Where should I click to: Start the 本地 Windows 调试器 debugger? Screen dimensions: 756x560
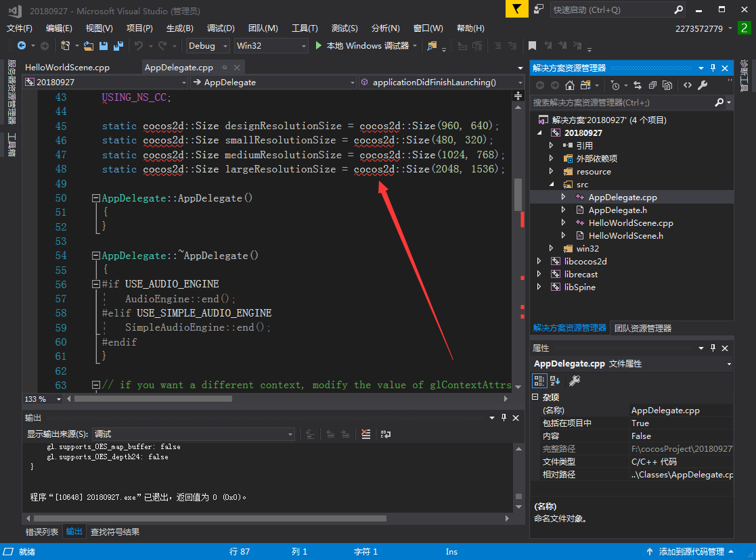coord(362,46)
